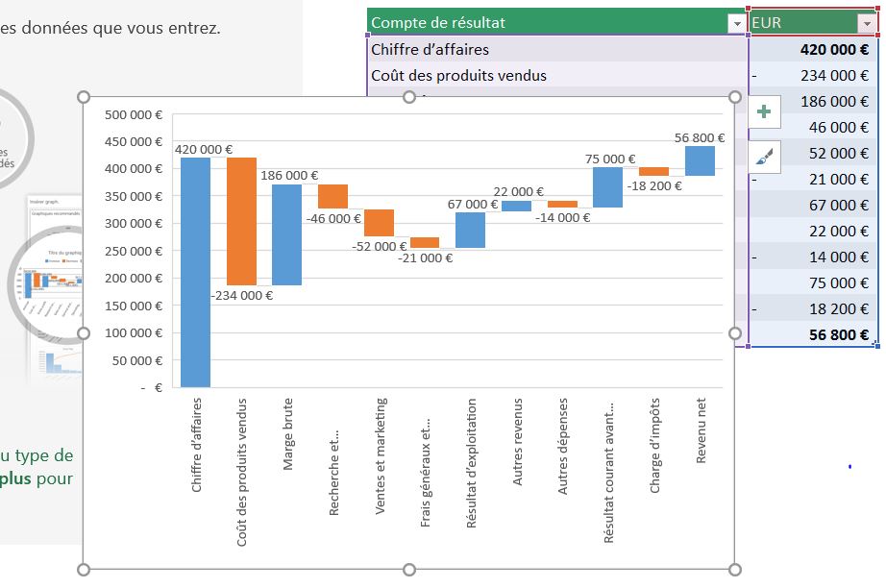
Task: Click the 50 000 € axis label
Action: [137, 360]
